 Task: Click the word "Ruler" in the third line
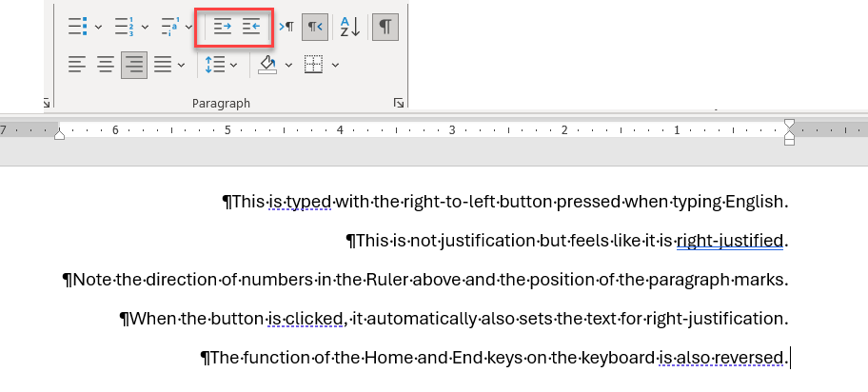point(387,280)
